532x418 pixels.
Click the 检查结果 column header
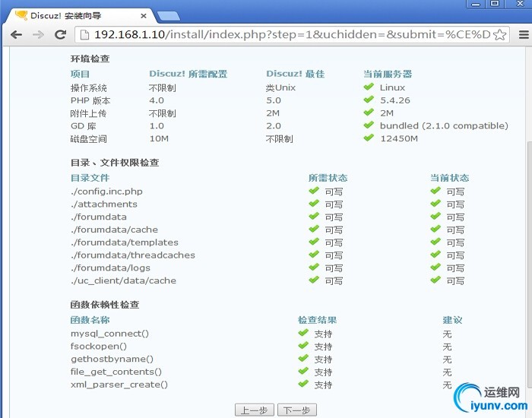(317, 320)
